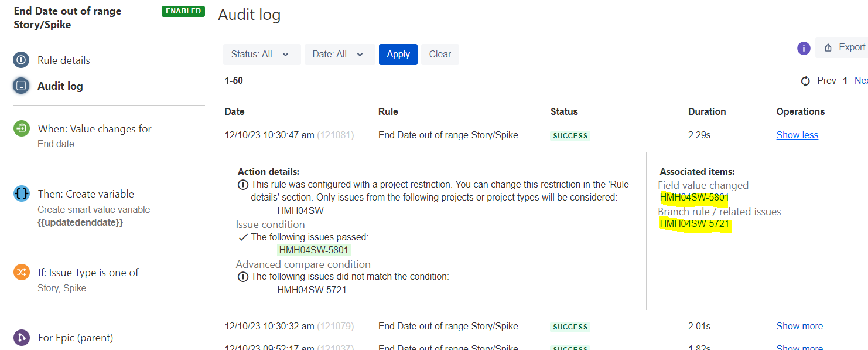Click the Create variable curly braces icon
The image size is (868, 350).
click(22, 194)
